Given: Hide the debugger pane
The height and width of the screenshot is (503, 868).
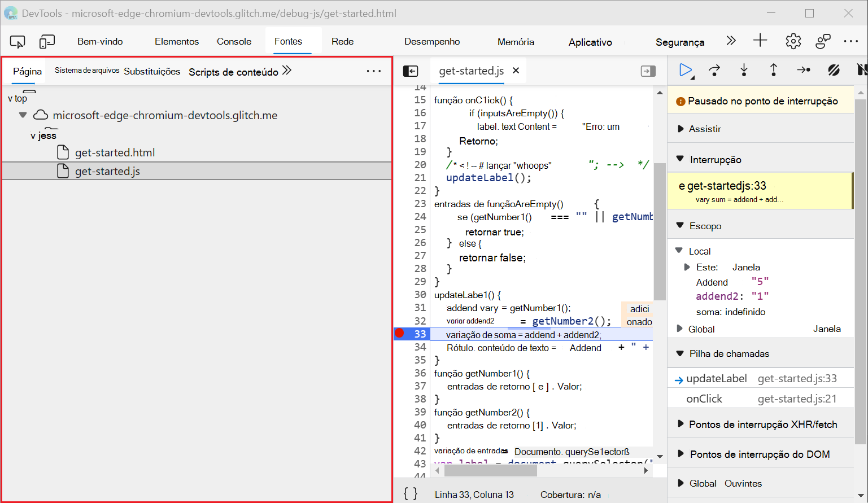Looking at the screenshot, I should tap(648, 71).
